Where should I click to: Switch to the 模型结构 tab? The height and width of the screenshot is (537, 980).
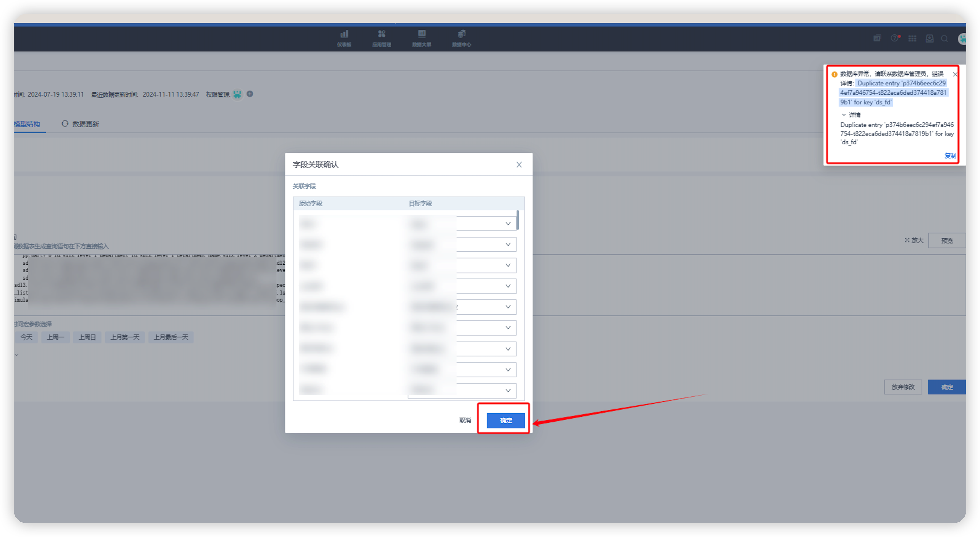[x=27, y=124]
